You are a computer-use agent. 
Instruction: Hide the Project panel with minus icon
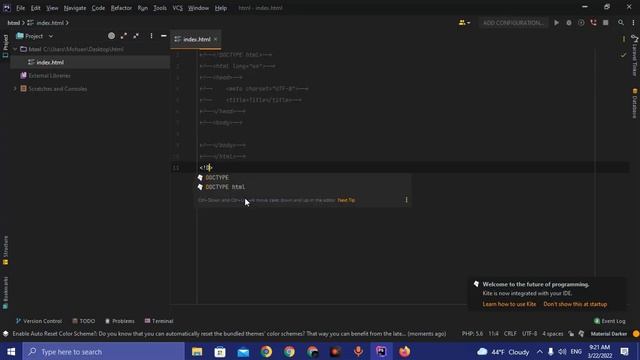[164, 36]
